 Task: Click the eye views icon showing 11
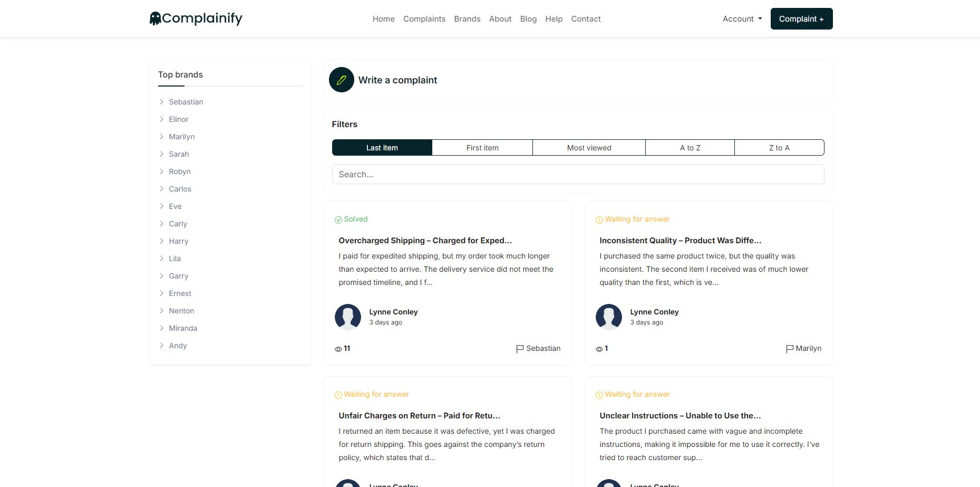coord(338,349)
